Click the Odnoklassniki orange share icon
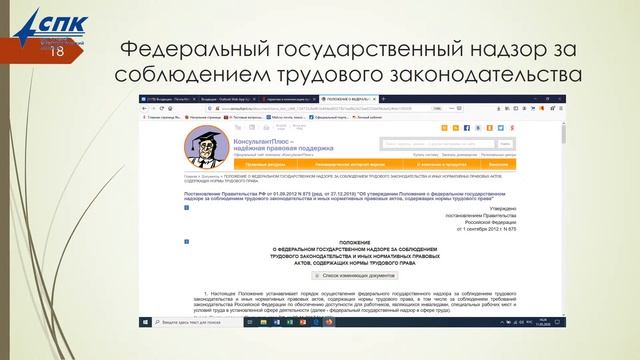Viewport: 640px width, 360px height. click(489, 128)
